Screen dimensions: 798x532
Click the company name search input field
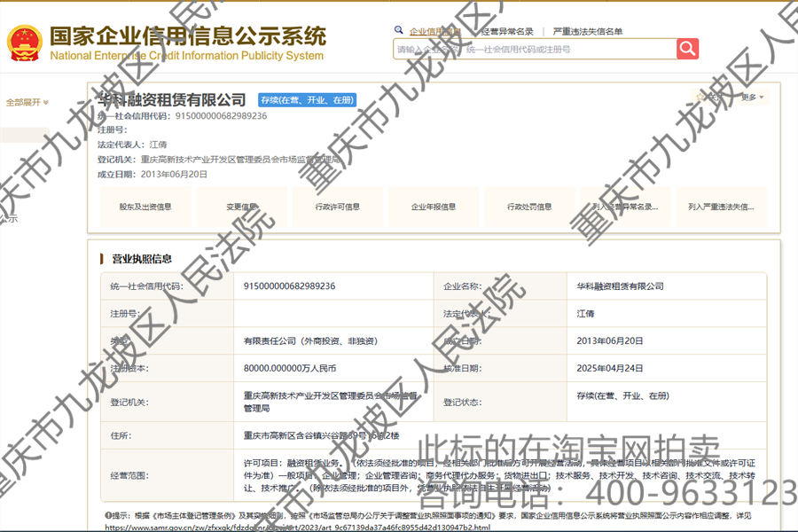[x=535, y=50]
